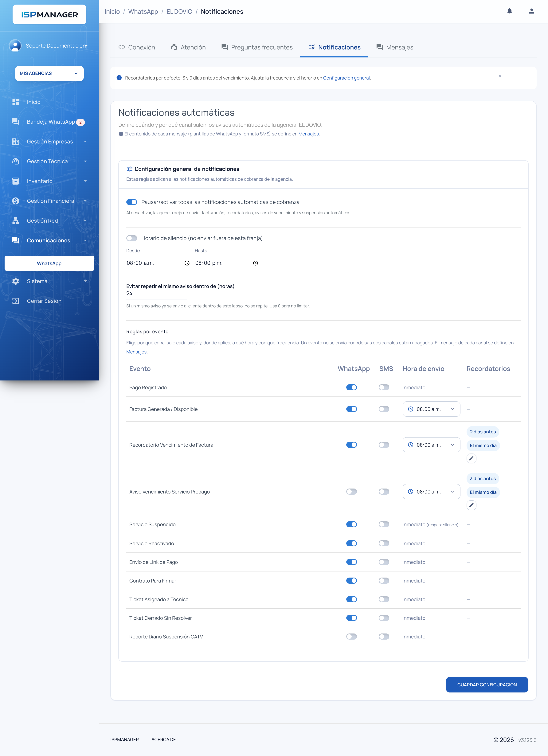
Task: Click the Gestión Red network icon
Action: pos(16,221)
